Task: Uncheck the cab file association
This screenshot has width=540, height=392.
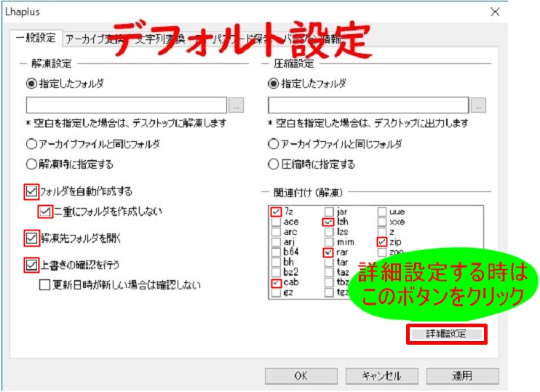Action: (276, 283)
